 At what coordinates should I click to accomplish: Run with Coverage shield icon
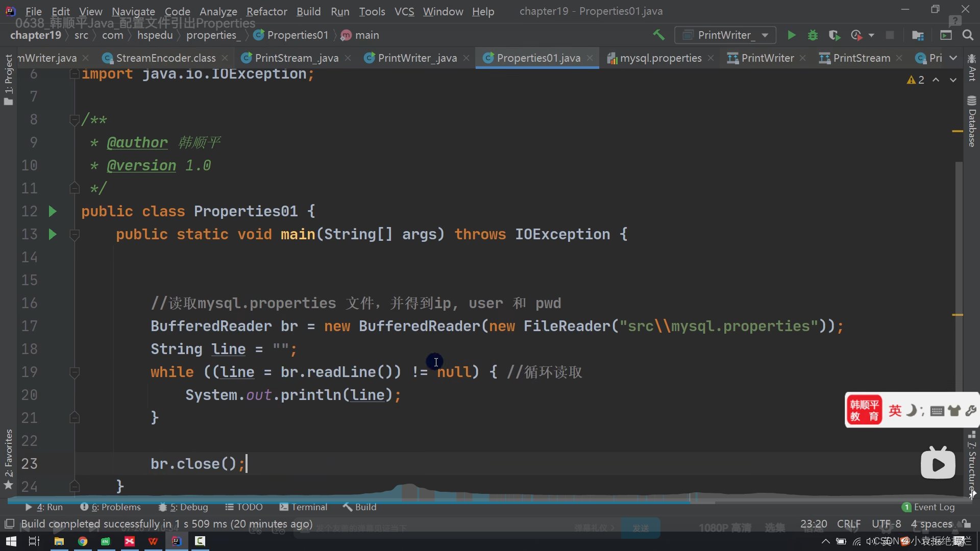(x=834, y=35)
